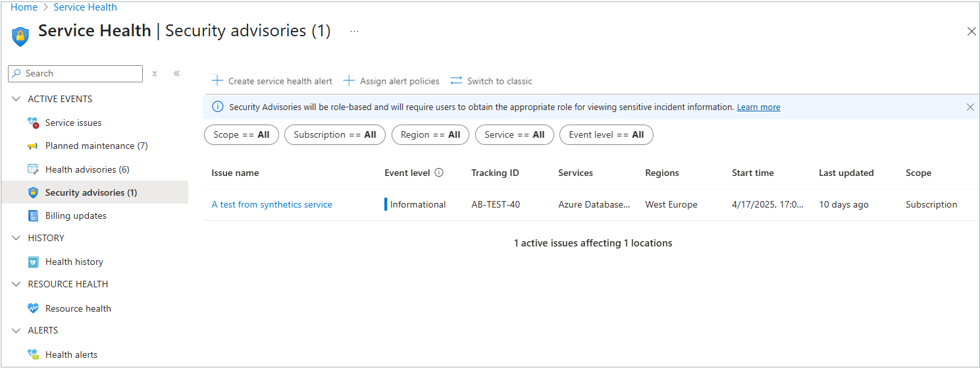980x371 pixels.
Task: Select Security advisories in sidebar
Action: pyautogui.click(x=91, y=193)
